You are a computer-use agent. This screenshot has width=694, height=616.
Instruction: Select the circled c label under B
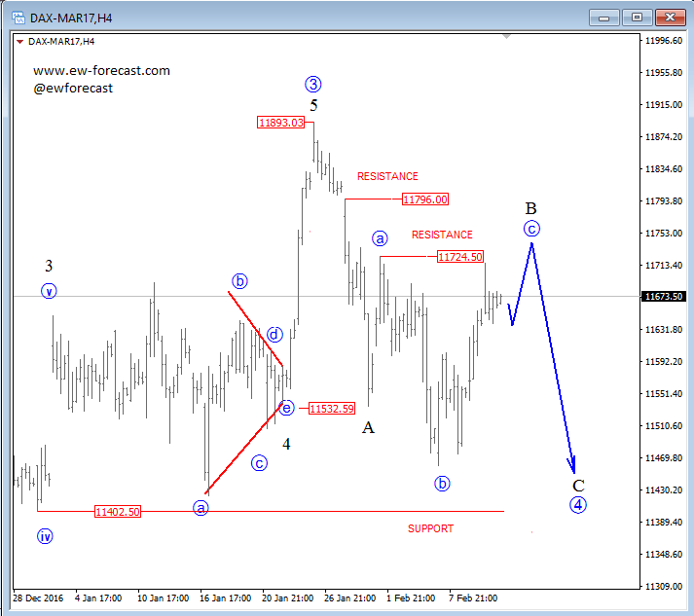531,229
